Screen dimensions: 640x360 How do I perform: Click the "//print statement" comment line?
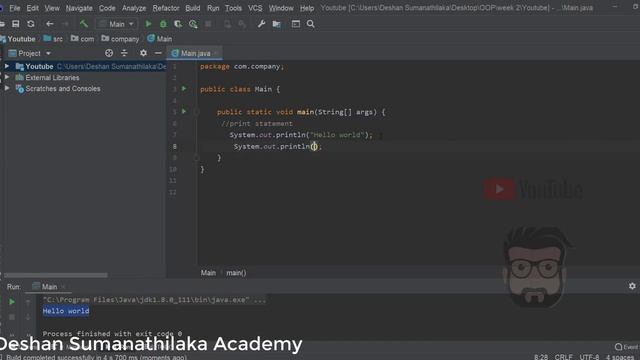pos(257,123)
